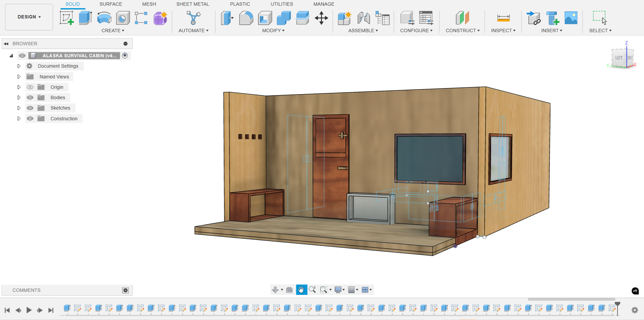
Task: Switch to the UTILITIES tab
Action: click(282, 4)
